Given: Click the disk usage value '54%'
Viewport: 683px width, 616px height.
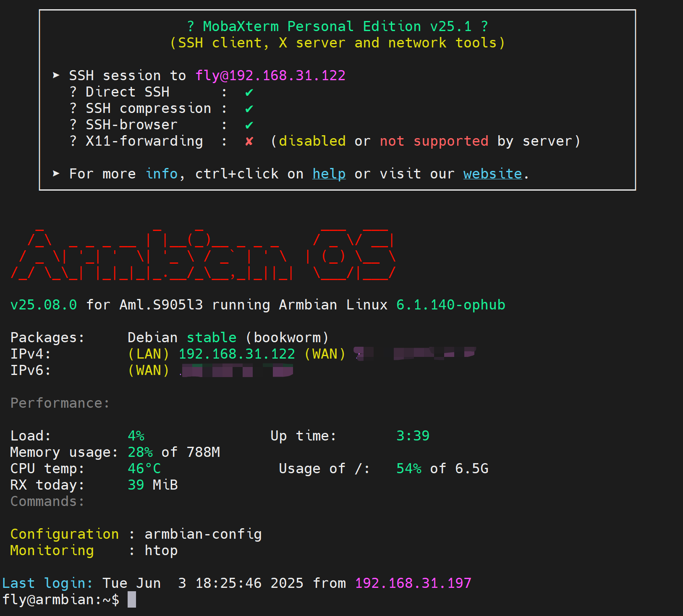Looking at the screenshot, I should point(409,469).
